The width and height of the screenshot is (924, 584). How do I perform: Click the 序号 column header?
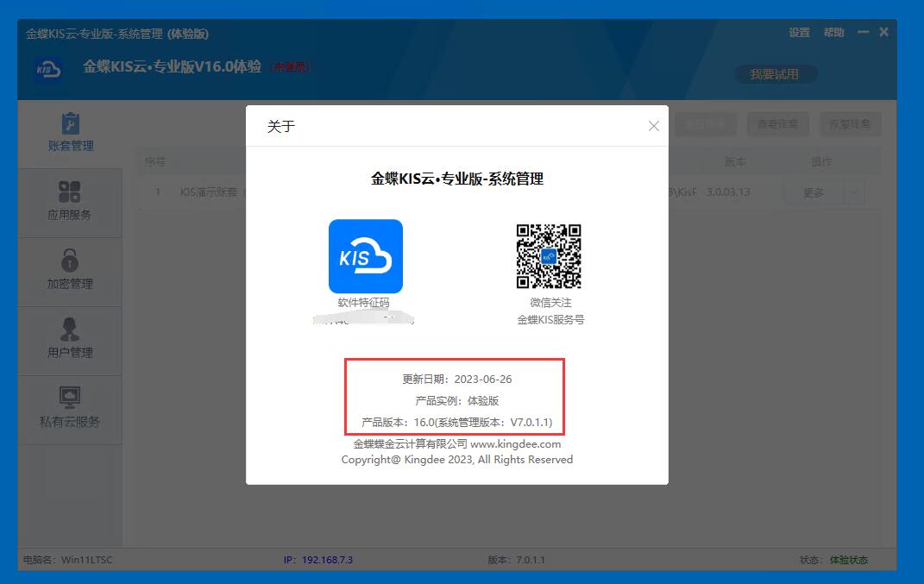pyautogui.click(x=155, y=161)
